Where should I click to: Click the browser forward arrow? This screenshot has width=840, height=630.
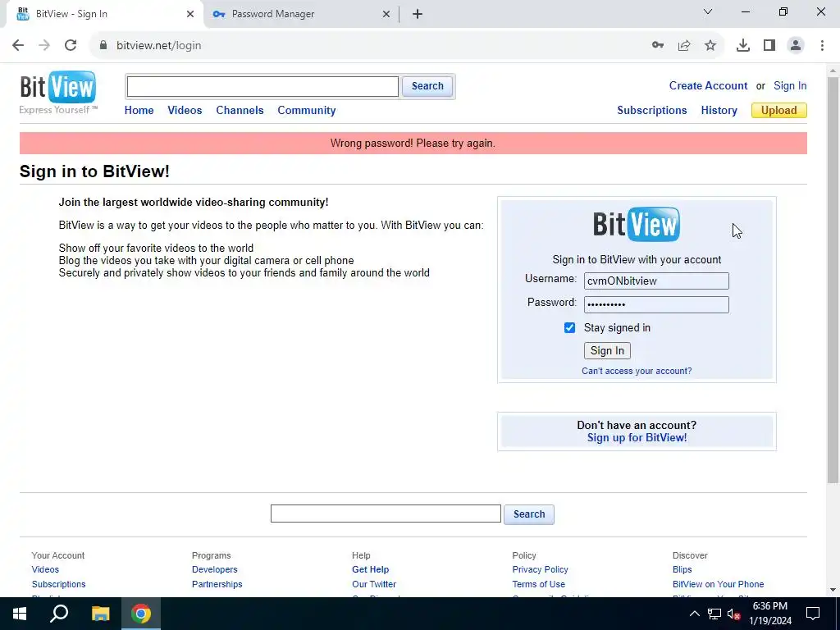44,46
